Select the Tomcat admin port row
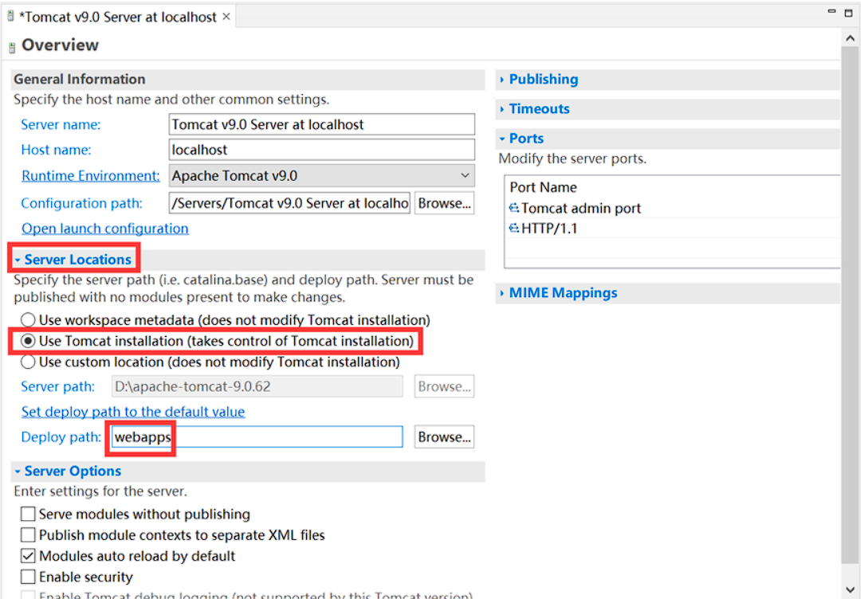The width and height of the screenshot is (868, 599). (673, 208)
